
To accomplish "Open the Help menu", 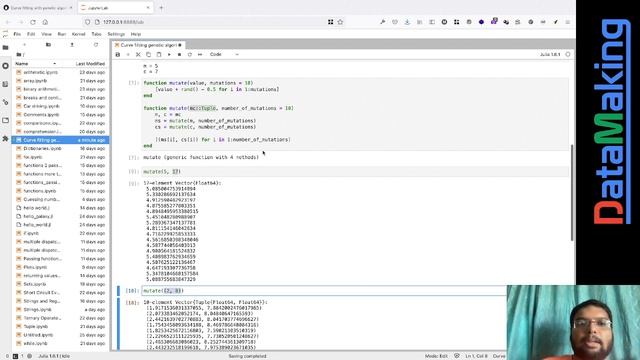I will 136,34.
